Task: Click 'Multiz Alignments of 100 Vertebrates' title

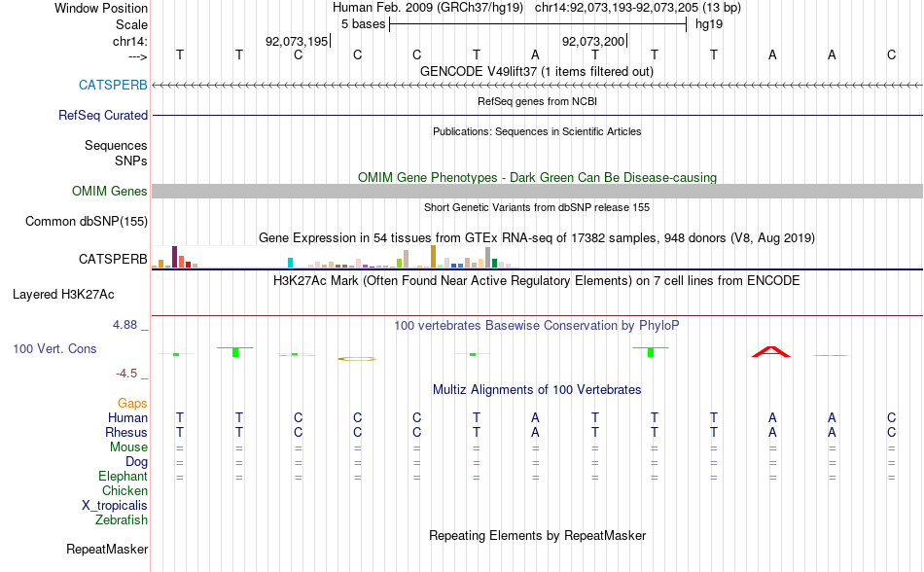Action: (537, 389)
